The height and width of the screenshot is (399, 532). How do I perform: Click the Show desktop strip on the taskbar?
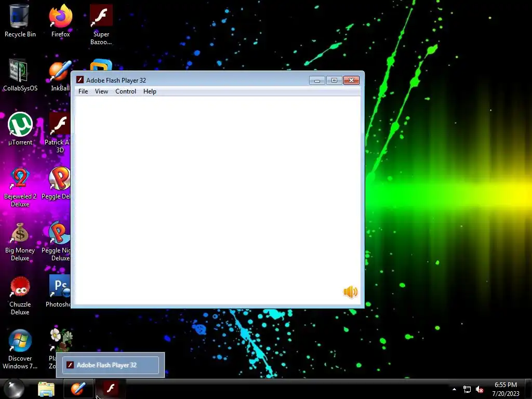(x=528, y=389)
